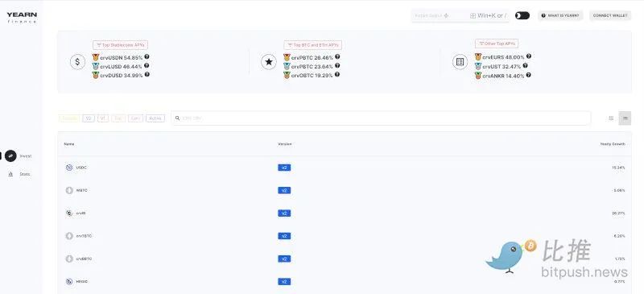The height and width of the screenshot is (294, 644).
Task: Toggle the V1 filter tag
Action: pyautogui.click(x=103, y=118)
